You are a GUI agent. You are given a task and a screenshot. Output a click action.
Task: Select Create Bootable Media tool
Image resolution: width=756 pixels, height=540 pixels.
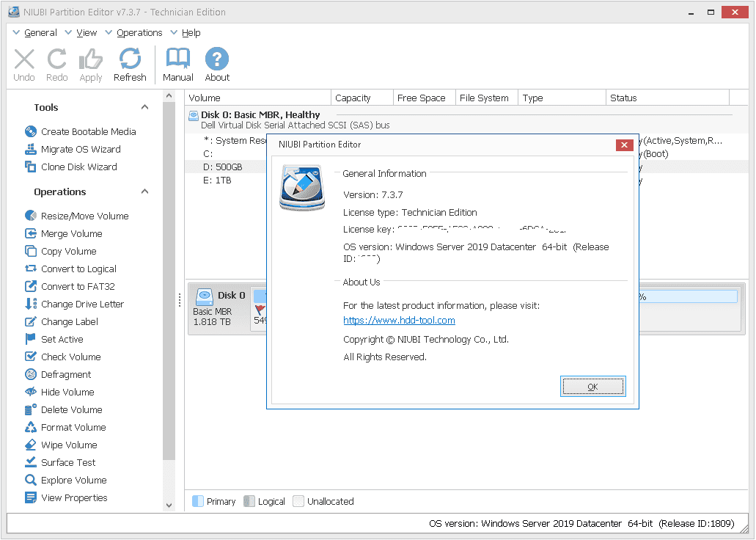click(x=81, y=131)
